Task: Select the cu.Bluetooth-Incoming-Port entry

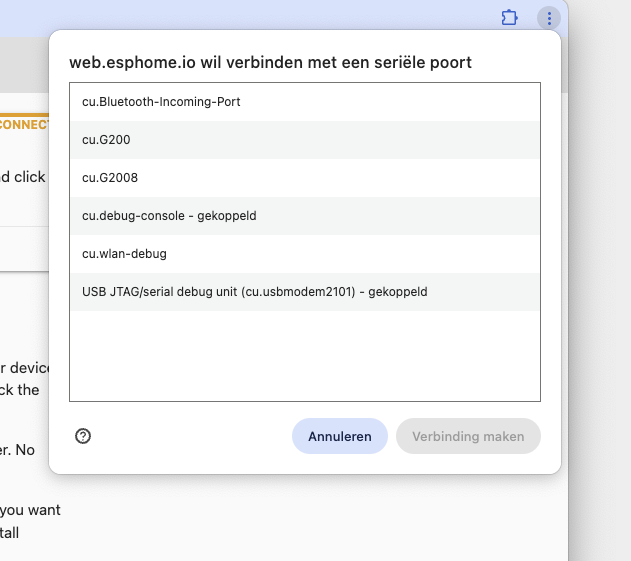Action: (304, 102)
